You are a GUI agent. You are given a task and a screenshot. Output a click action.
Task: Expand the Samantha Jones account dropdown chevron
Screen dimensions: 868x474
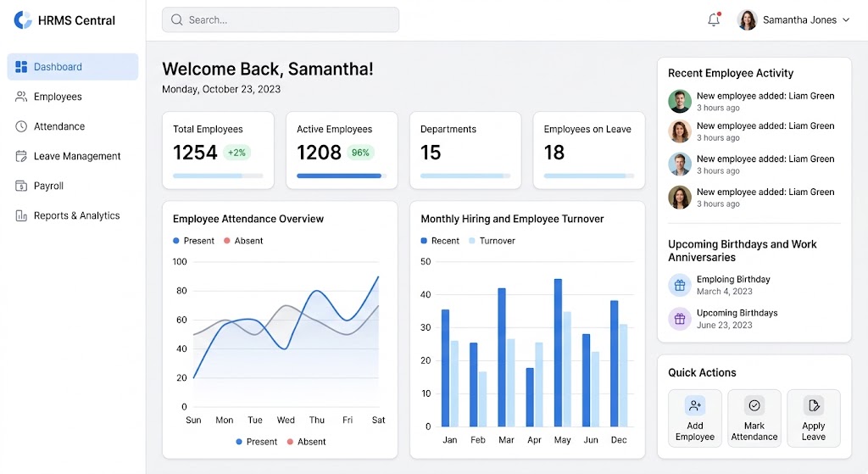pos(846,20)
